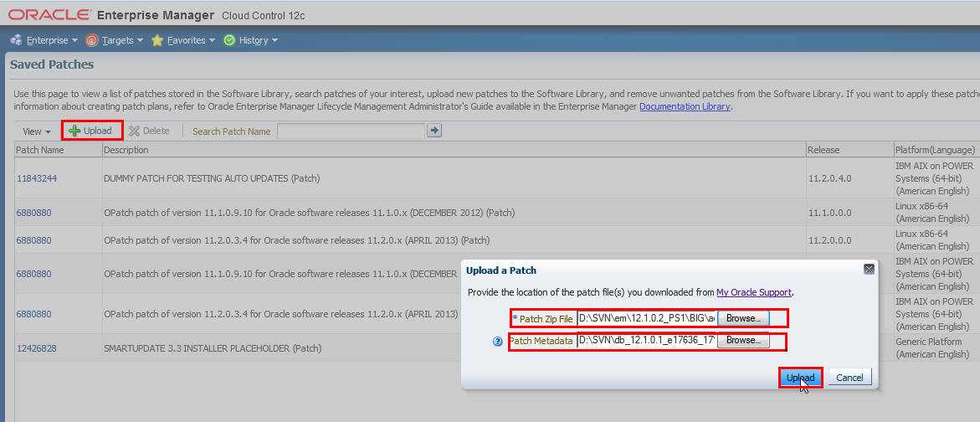This screenshot has height=422, width=980.
Task: Sort by Platform(Language) column header
Action: pos(936,150)
